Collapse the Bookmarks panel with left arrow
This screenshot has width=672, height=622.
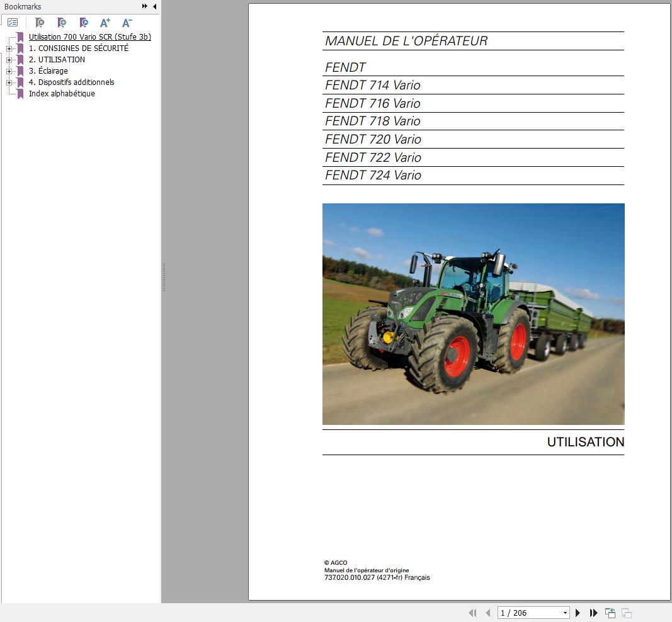pos(155,6)
